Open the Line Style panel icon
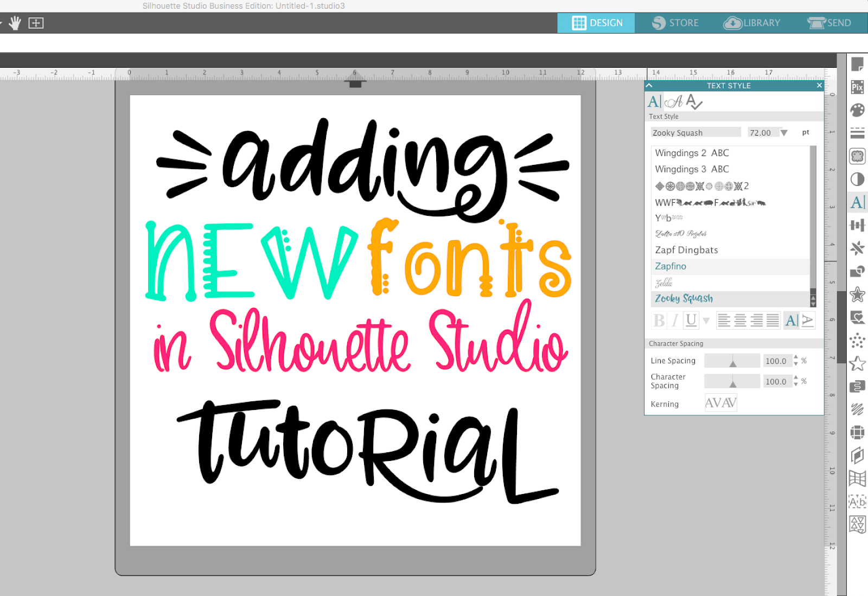Viewport: 868px width, 596px height. pyautogui.click(x=857, y=133)
